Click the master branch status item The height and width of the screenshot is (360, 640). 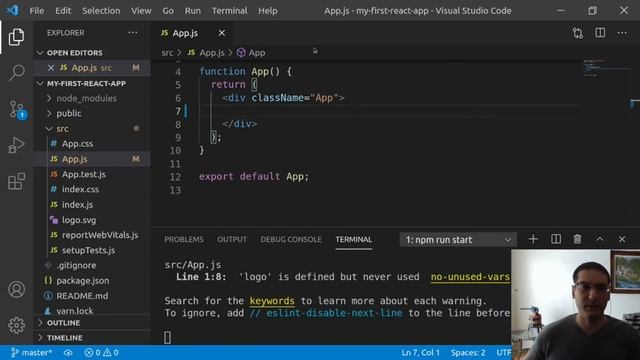pyautogui.click(x=31, y=353)
